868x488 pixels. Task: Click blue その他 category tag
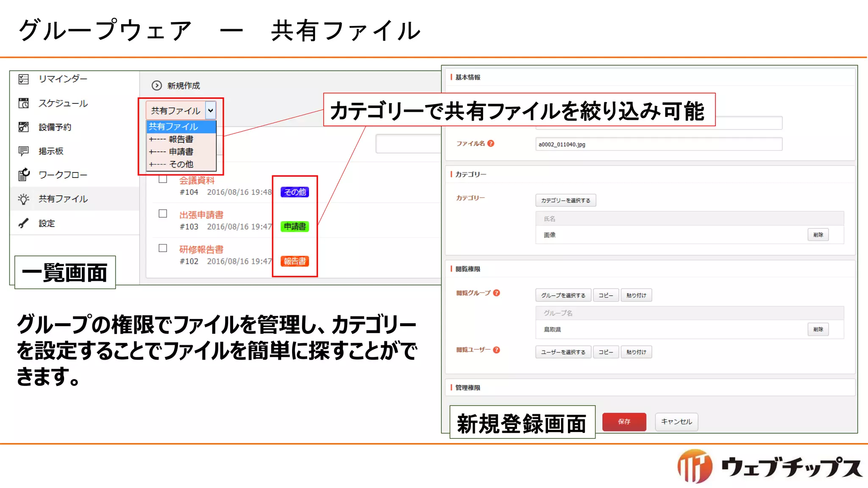click(295, 192)
